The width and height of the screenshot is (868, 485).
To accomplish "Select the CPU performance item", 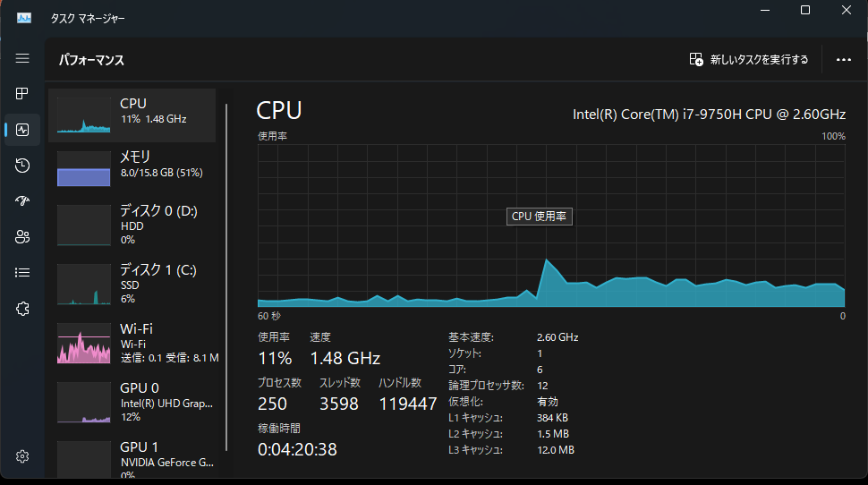I will tap(132, 115).
